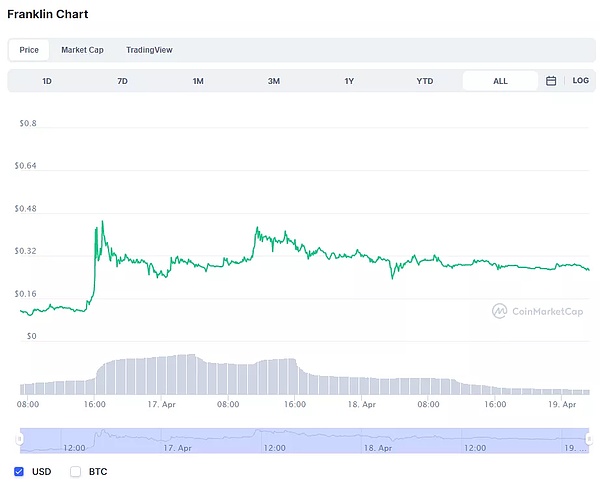This screenshot has height=482, width=600.
Task: Open the TradingView tab
Action: [x=149, y=50]
